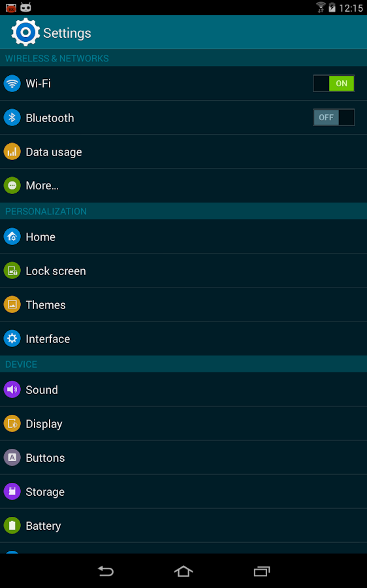
Task: Open the orange Data usage icon
Action: (x=12, y=152)
